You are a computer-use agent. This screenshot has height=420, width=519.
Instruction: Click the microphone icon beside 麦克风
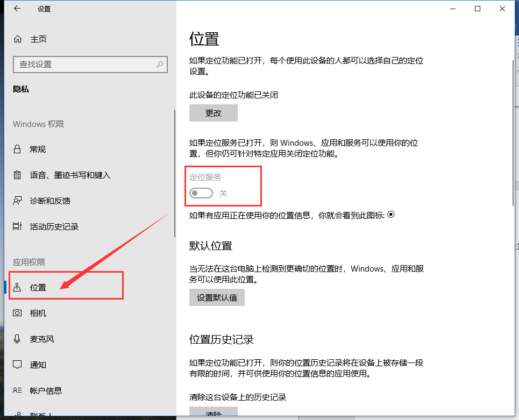pos(17,339)
